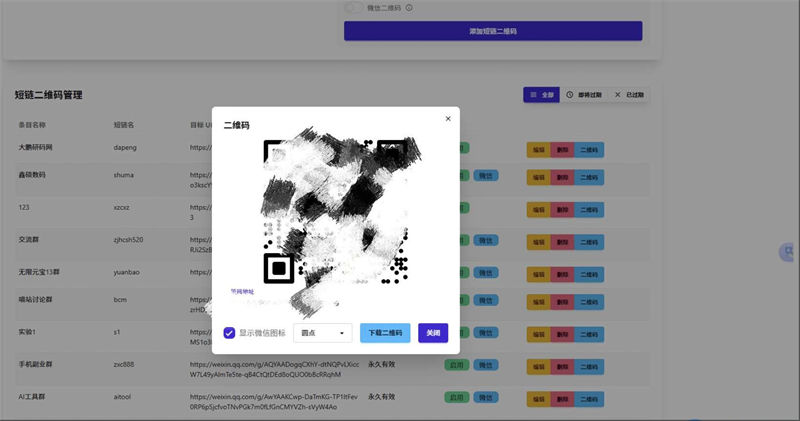Select the 即将过期 filter tab
Screen dimensions: 800x421
584,95
